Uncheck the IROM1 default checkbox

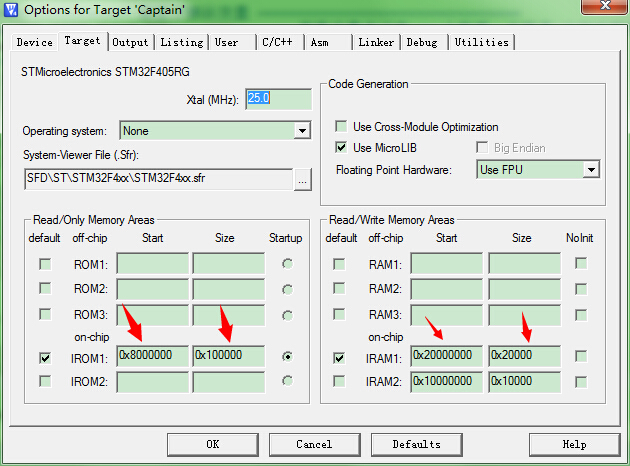click(46, 356)
